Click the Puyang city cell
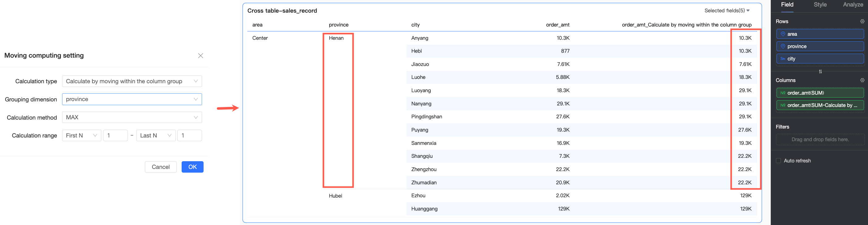The width and height of the screenshot is (868, 225). point(419,130)
